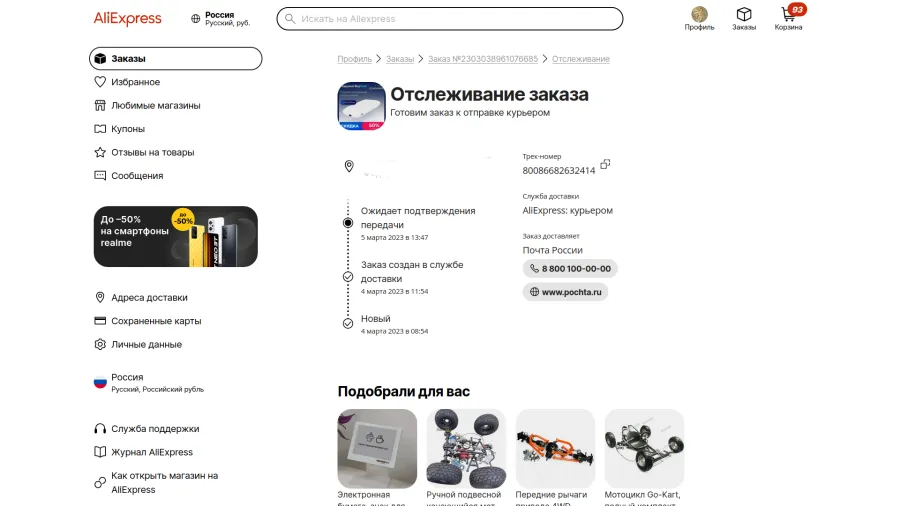Open Адреса доставки in sidebar

click(141, 298)
